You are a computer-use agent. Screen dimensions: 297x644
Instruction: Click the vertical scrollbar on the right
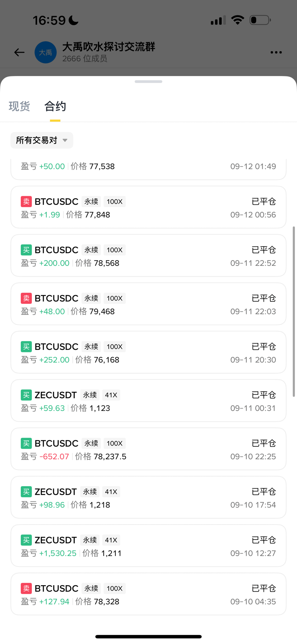294,311
